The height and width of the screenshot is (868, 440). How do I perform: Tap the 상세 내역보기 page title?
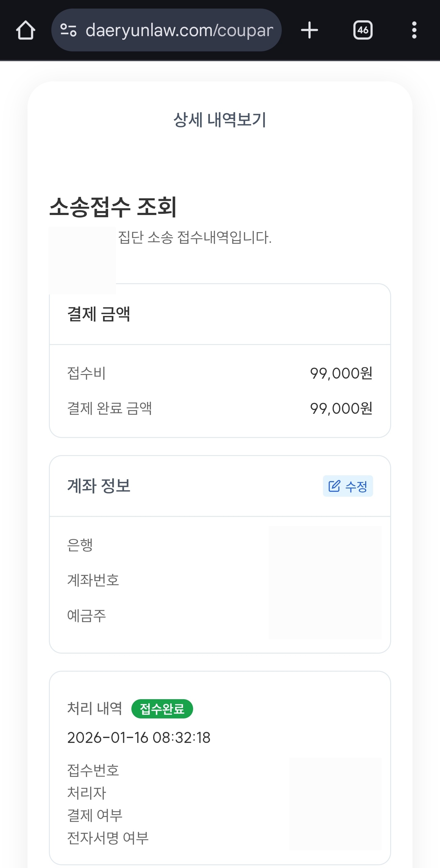pos(220,120)
